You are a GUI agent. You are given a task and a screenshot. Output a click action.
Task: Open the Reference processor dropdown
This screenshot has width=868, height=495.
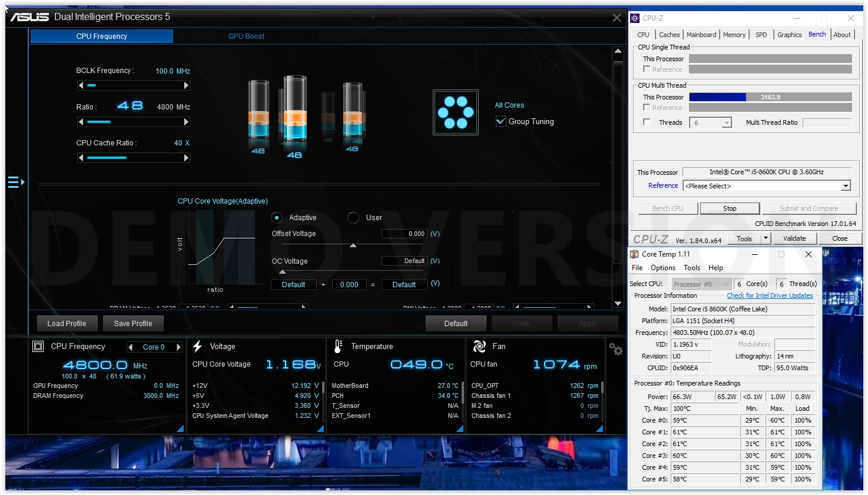pos(846,186)
